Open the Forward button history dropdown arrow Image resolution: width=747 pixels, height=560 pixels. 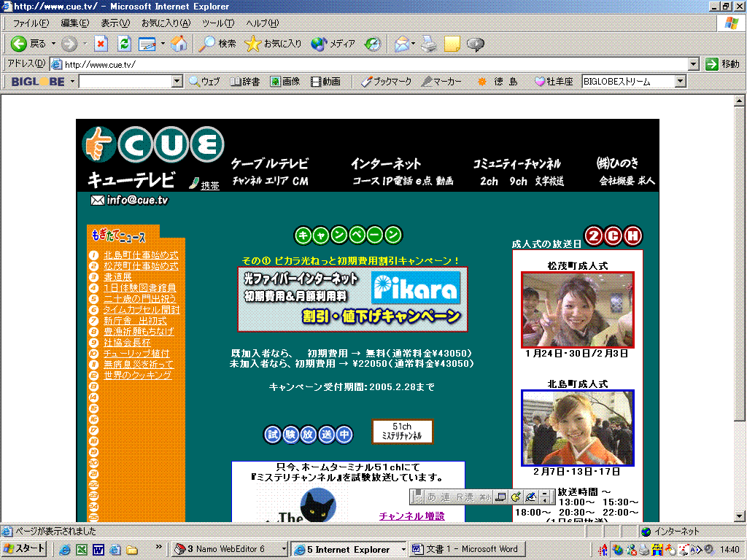click(x=85, y=44)
